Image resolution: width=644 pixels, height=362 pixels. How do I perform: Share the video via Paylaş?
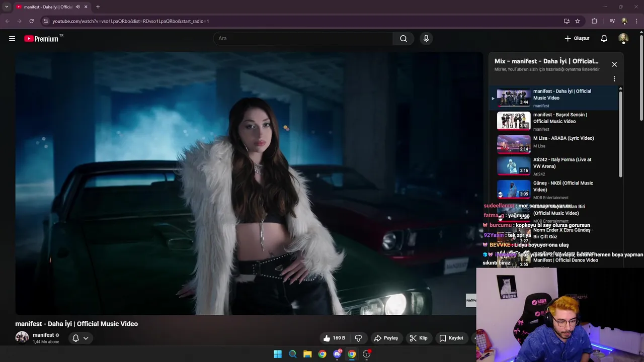click(386, 338)
